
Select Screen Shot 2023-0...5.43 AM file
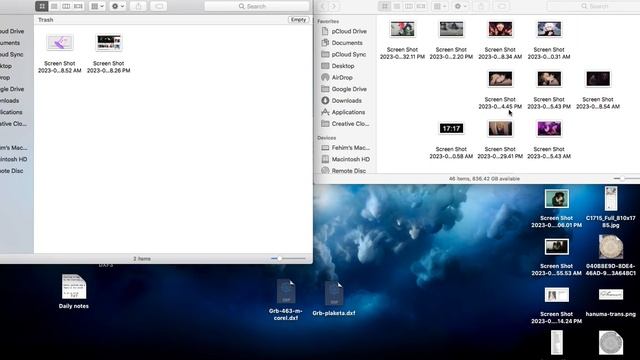pyautogui.click(x=549, y=140)
